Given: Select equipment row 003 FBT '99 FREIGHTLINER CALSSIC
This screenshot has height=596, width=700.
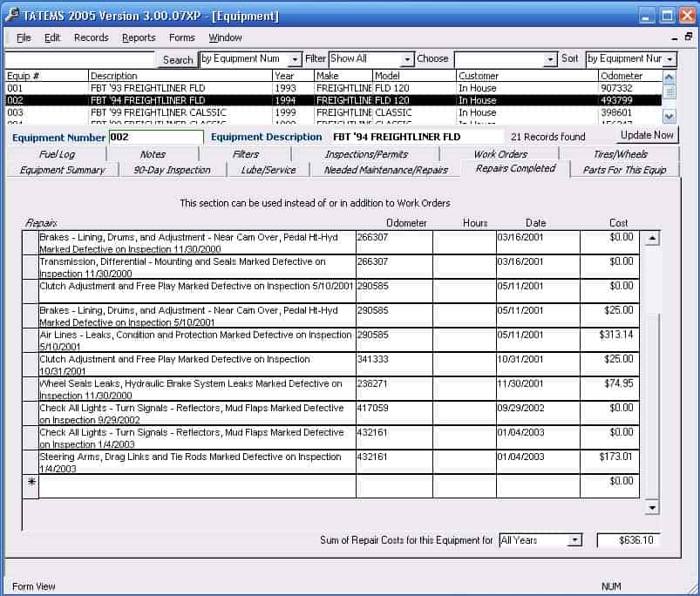Looking at the screenshot, I should [333, 112].
